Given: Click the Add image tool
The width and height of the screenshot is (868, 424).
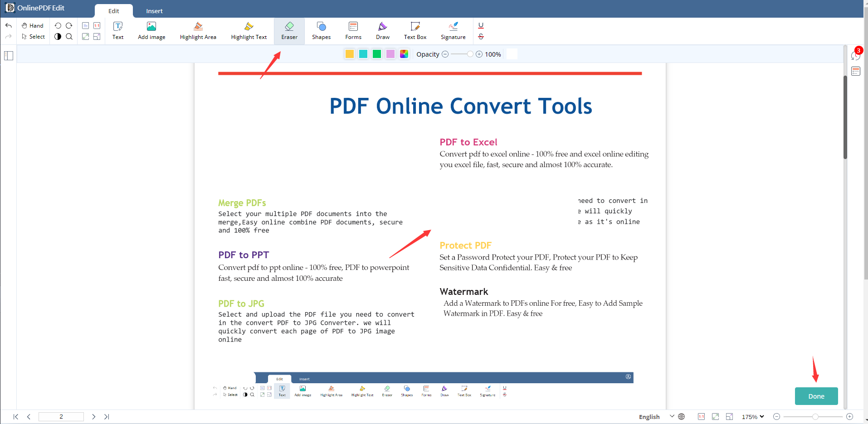Looking at the screenshot, I should coord(151,31).
